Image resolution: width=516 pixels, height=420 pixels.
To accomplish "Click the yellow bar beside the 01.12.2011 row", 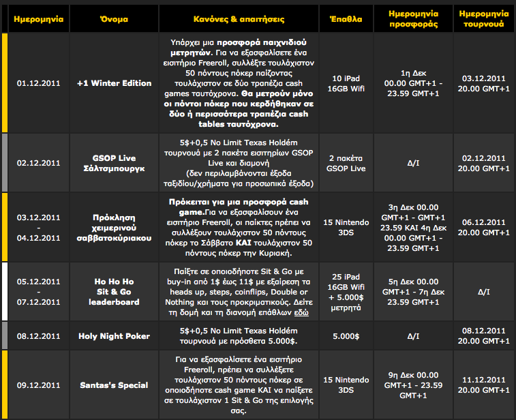I will (x=4, y=82).
